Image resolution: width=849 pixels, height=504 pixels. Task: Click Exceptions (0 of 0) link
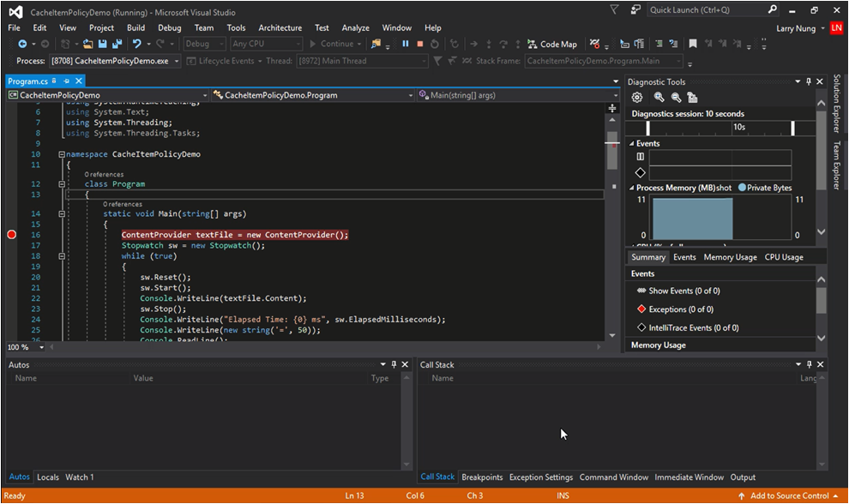681,309
